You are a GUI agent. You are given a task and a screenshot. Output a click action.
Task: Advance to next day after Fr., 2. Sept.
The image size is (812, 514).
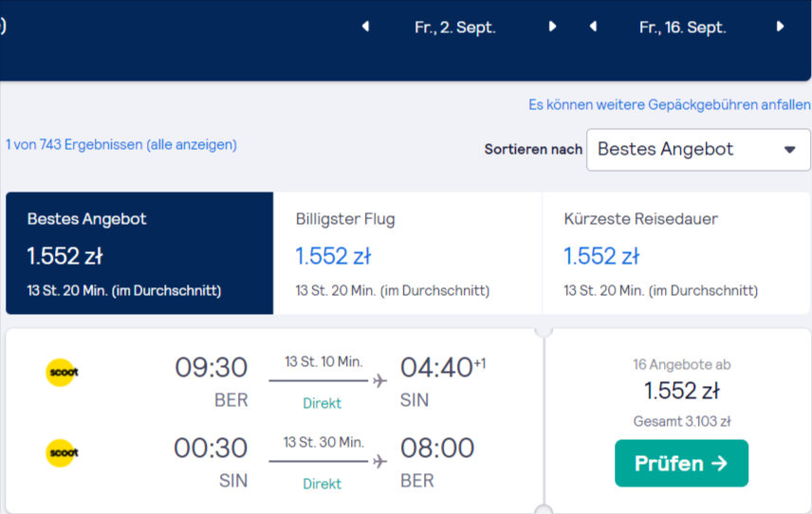(x=552, y=27)
